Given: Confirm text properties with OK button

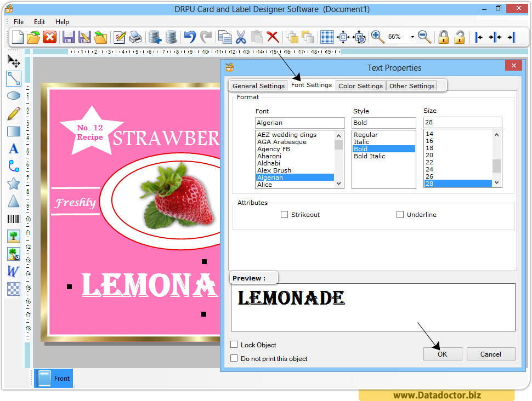Looking at the screenshot, I should pos(442,354).
